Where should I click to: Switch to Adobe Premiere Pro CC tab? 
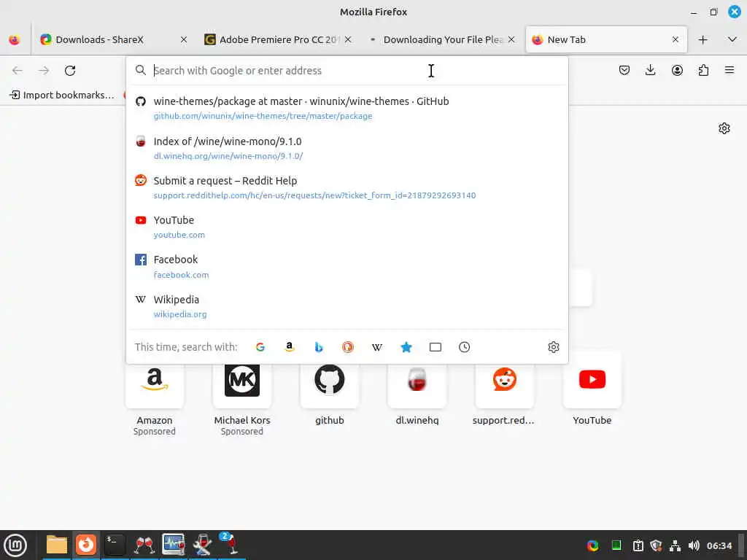coord(278,39)
